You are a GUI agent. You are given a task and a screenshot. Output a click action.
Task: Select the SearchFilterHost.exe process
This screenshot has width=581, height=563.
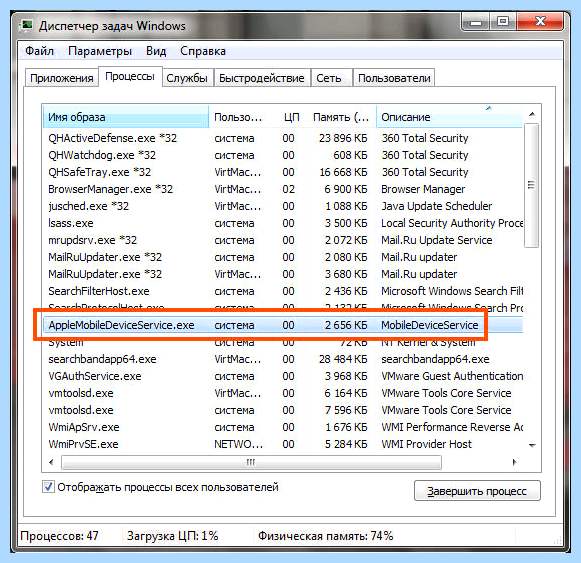pyautogui.click(x=283, y=291)
